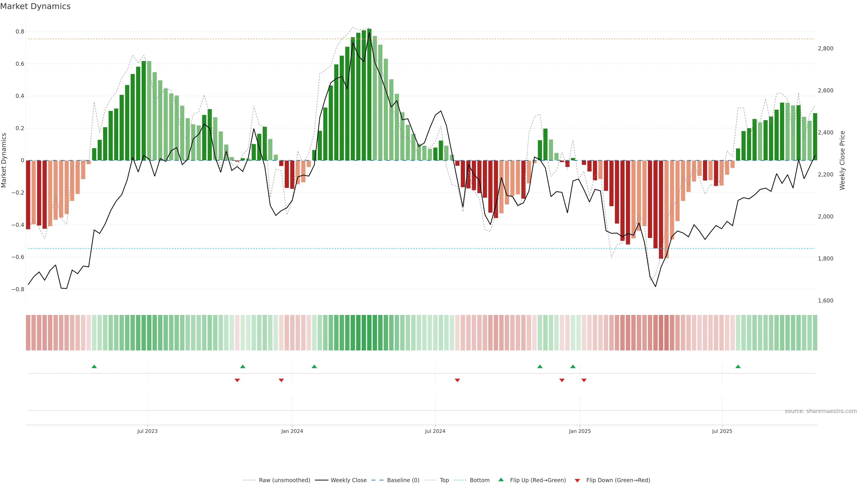Toggle the Raw (unsmoothed) legend entry
This screenshot has width=868, height=488.
[284, 480]
